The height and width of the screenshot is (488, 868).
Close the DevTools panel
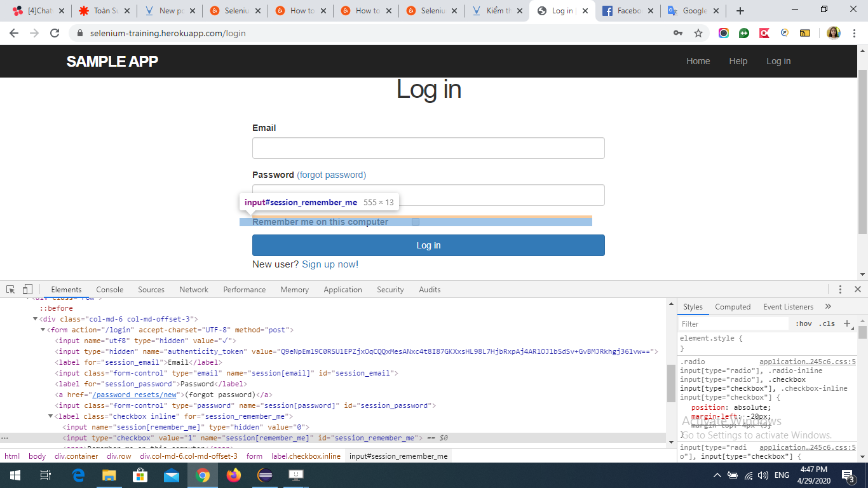click(x=857, y=289)
